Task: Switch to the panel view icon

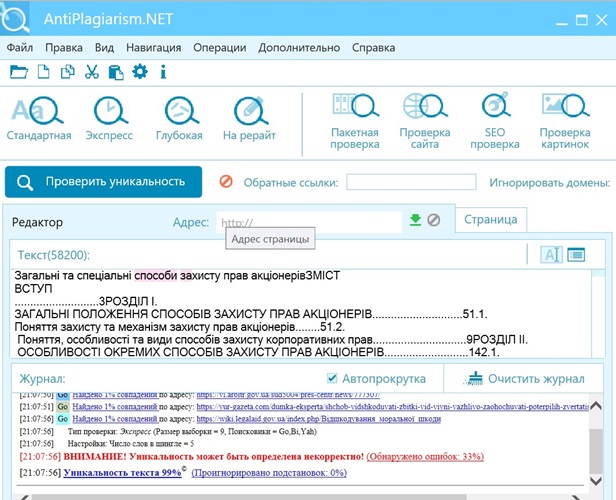Action: click(x=576, y=255)
